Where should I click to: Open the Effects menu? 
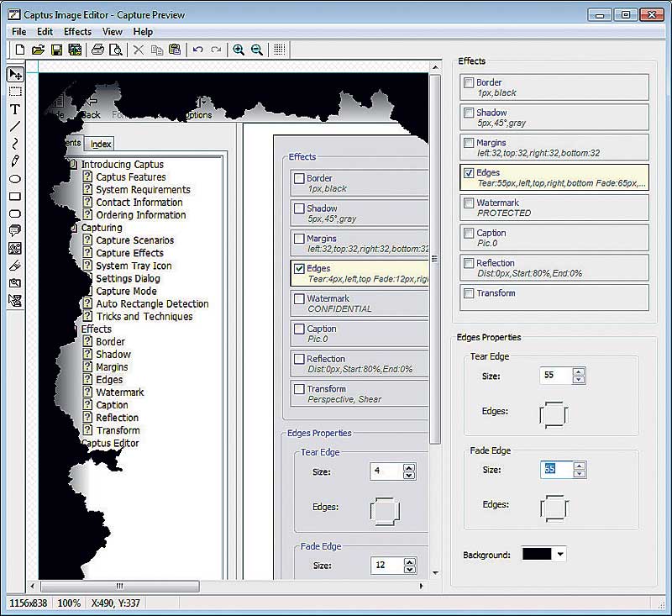click(x=77, y=32)
